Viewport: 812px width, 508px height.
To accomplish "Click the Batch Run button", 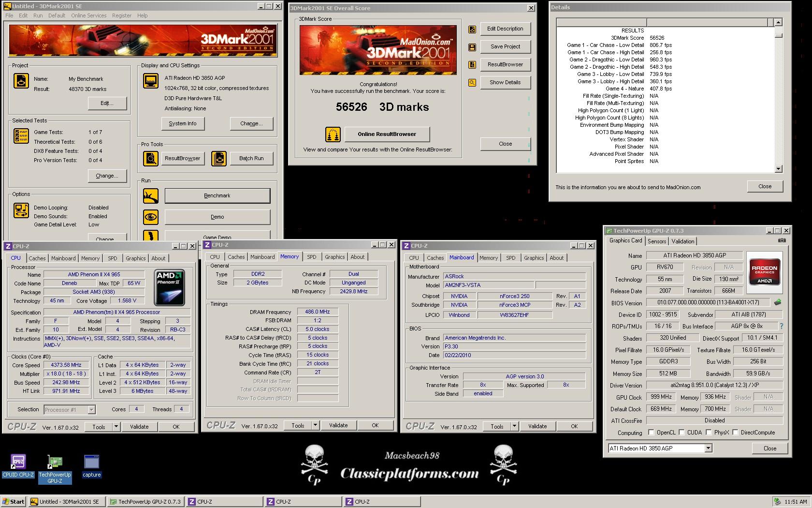I will 251,158.
